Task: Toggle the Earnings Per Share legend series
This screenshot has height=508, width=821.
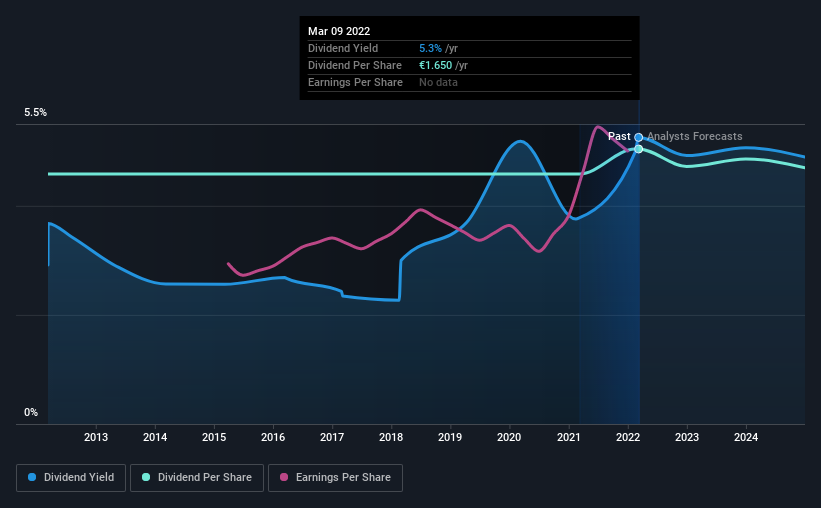Action: (x=335, y=478)
